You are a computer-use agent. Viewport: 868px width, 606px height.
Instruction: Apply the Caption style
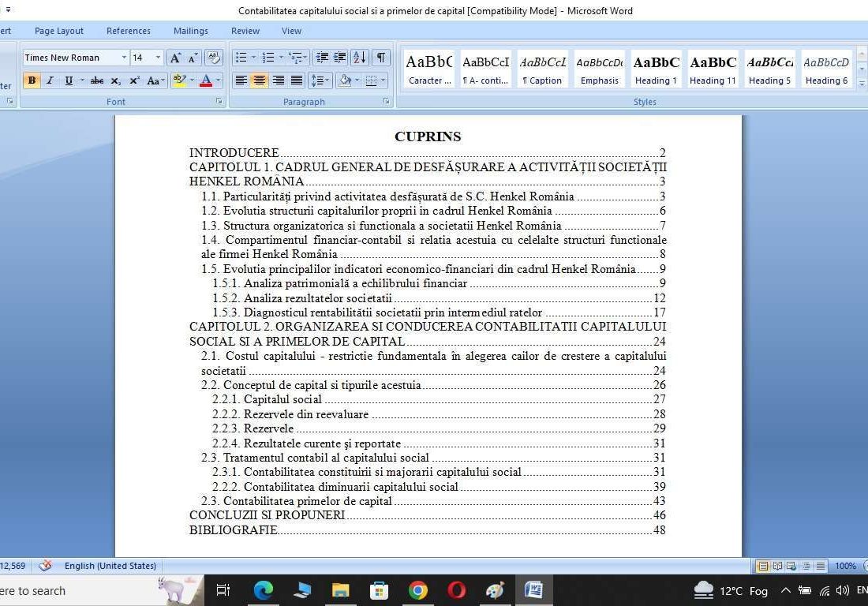[543, 69]
